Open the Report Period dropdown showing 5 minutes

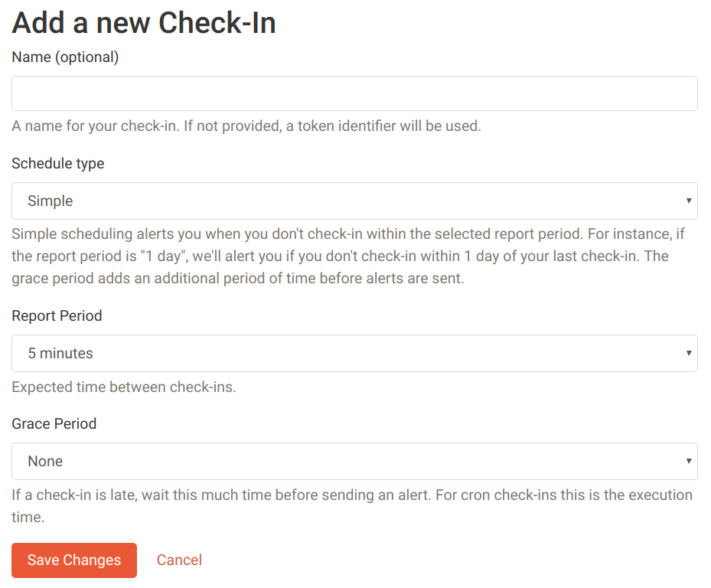tap(354, 354)
